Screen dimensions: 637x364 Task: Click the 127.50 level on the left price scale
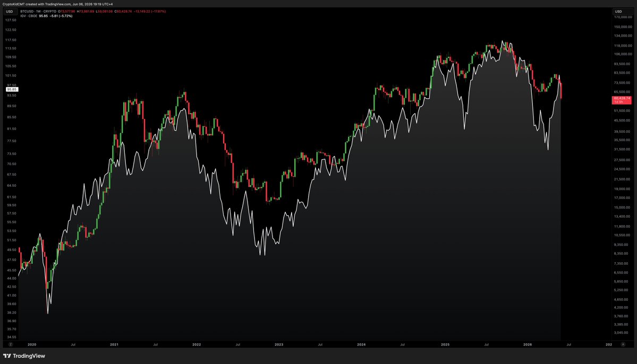pos(11,20)
